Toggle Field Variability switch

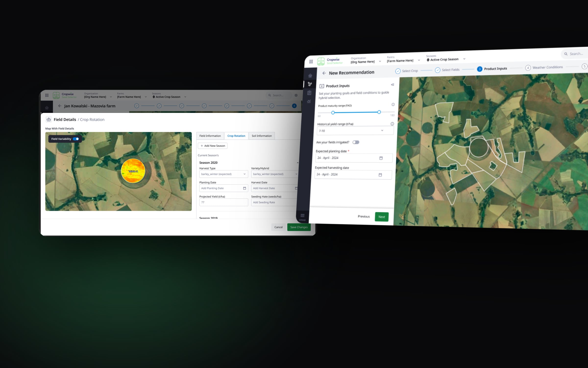point(76,139)
